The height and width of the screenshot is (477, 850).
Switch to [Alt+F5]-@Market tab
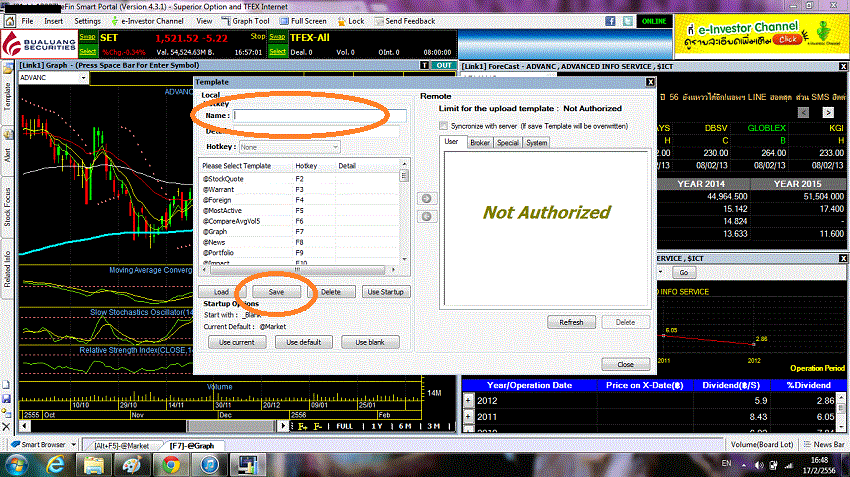[121, 446]
